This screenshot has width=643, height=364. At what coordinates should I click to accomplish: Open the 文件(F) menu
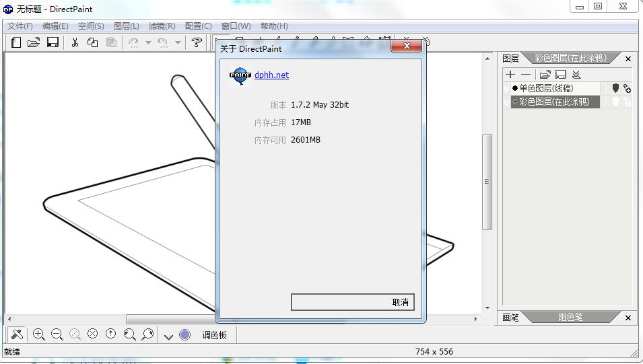point(20,26)
